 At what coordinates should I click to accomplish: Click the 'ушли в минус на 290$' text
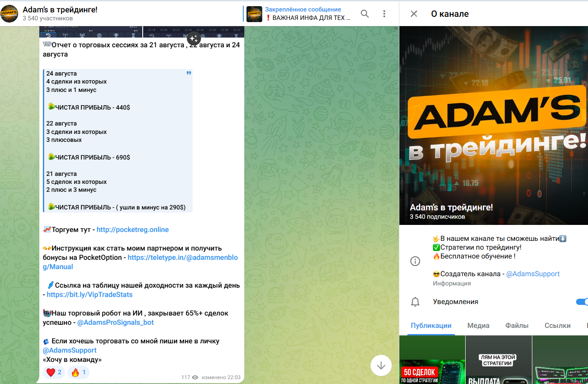tap(151, 207)
